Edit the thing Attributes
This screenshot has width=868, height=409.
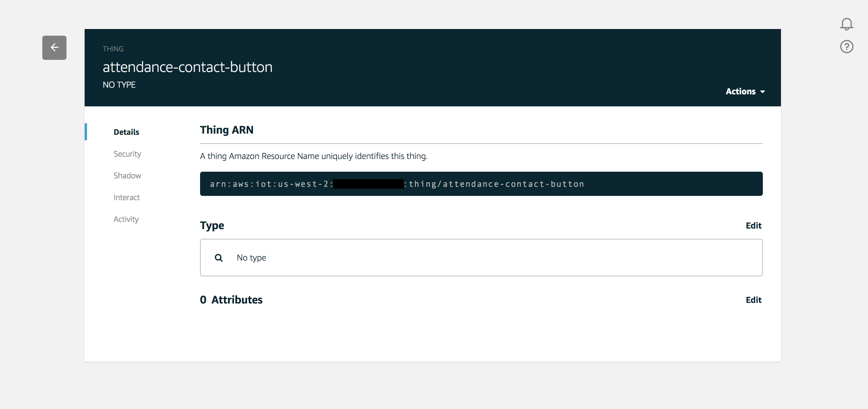[x=753, y=300]
